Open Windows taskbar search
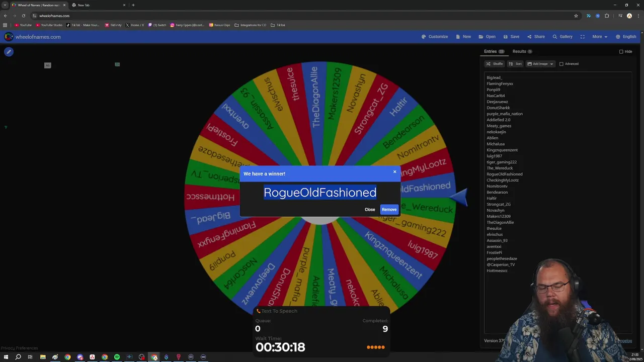Viewport: 644px width, 362px height. 18,357
